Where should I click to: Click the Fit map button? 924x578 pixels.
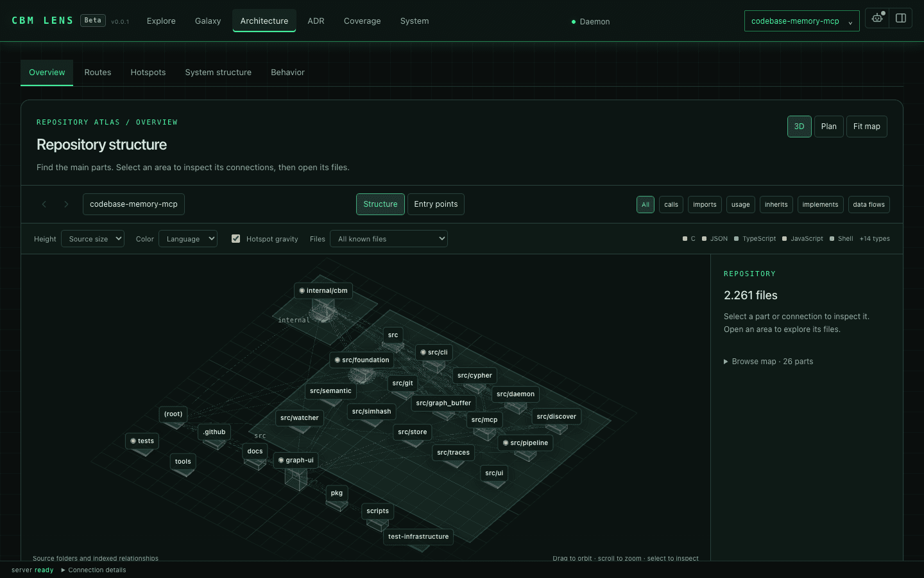coord(867,127)
